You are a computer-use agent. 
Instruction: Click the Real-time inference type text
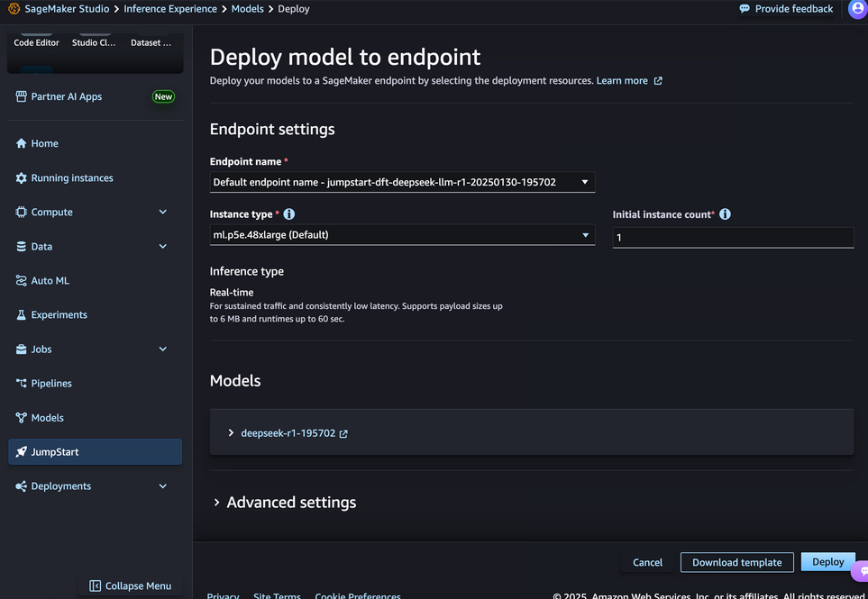click(232, 292)
